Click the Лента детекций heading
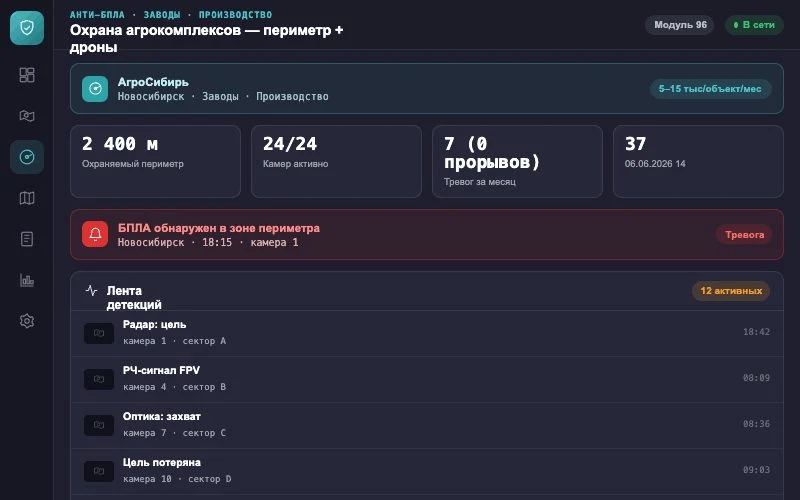This screenshot has width=800, height=500. [x=134, y=297]
